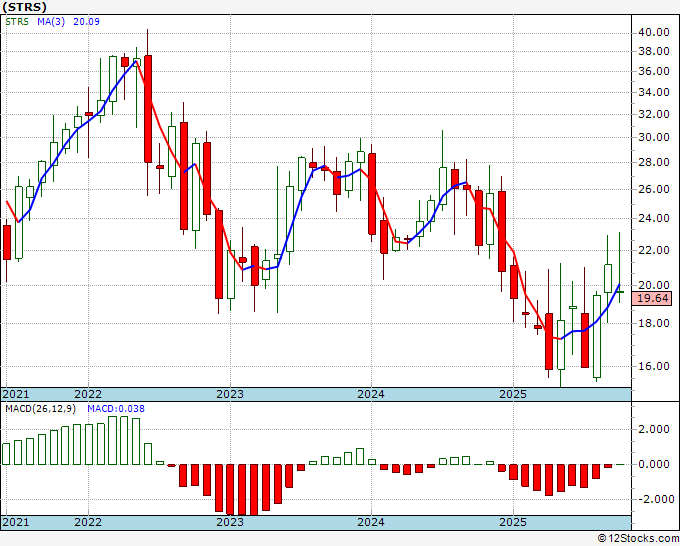This screenshot has height=546, width=680.
Task: Click the 24.00 price axis label
Action: click(653, 218)
